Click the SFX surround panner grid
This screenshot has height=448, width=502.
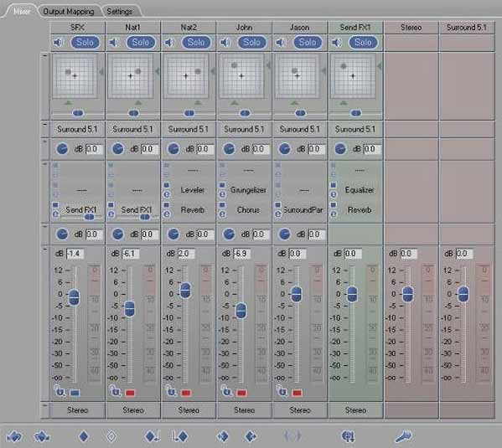tap(75, 76)
